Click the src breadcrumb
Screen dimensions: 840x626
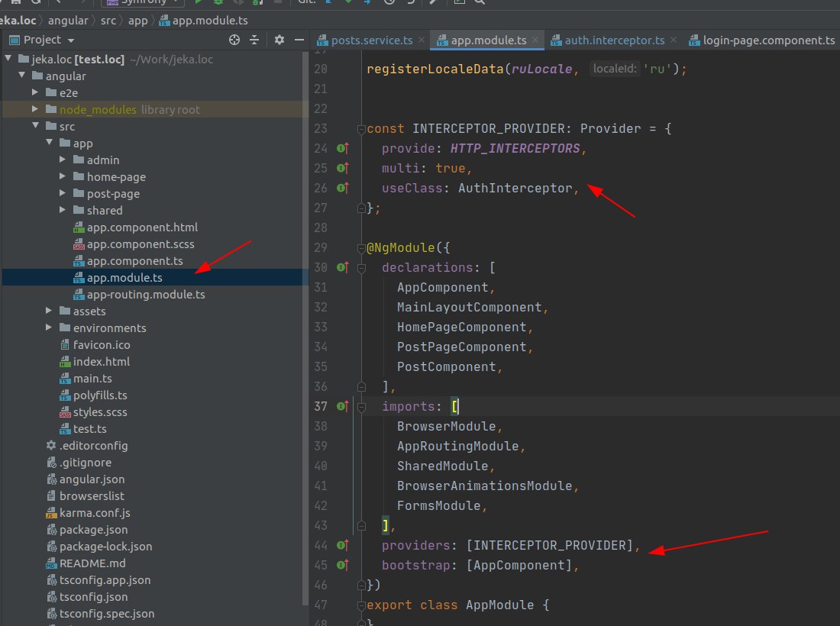[108, 21]
